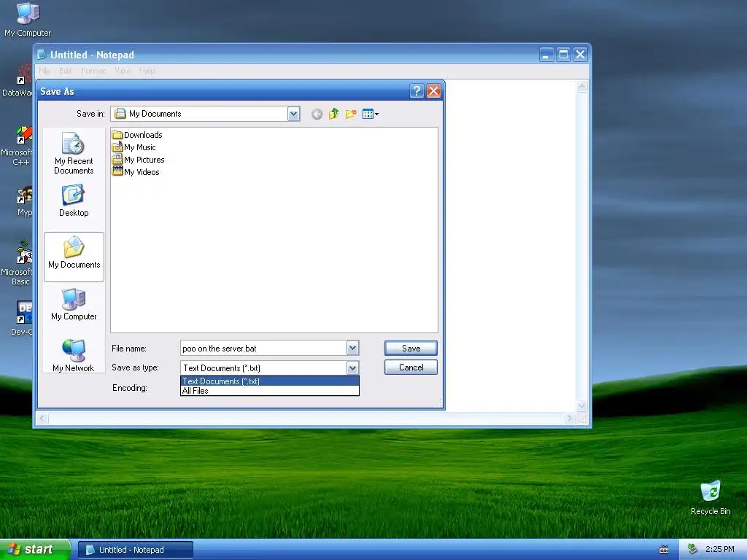The width and height of the screenshot is (747, 560).
Task: Select My Documents in the places bar
Action: [74, 257]
